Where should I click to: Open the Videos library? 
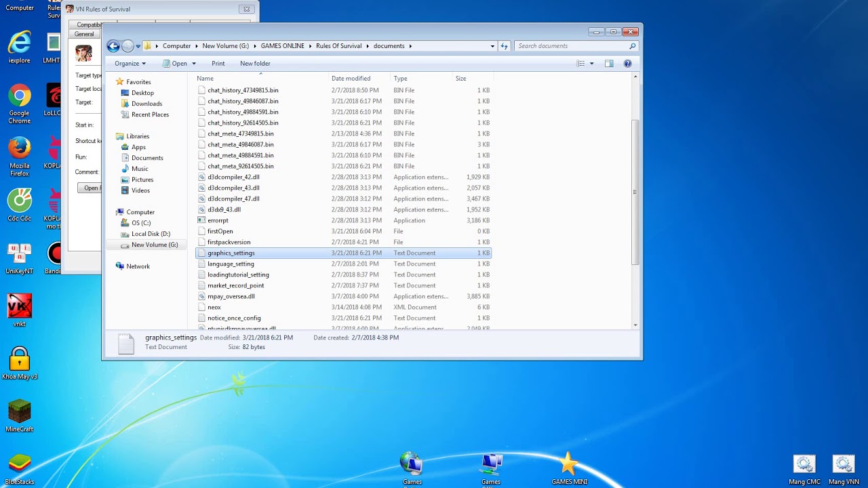[x=140, y=190]
